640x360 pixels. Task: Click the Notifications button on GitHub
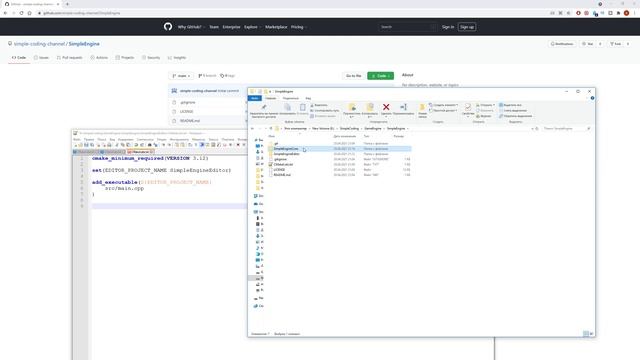(x=562, y=44)
